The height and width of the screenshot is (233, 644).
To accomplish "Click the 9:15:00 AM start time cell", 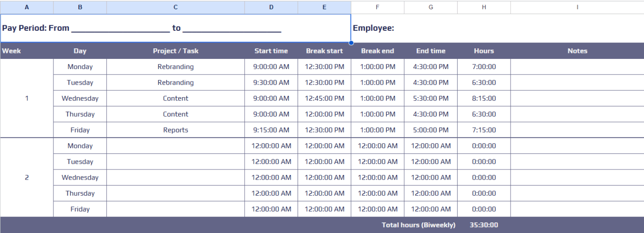I will (271, 130).
